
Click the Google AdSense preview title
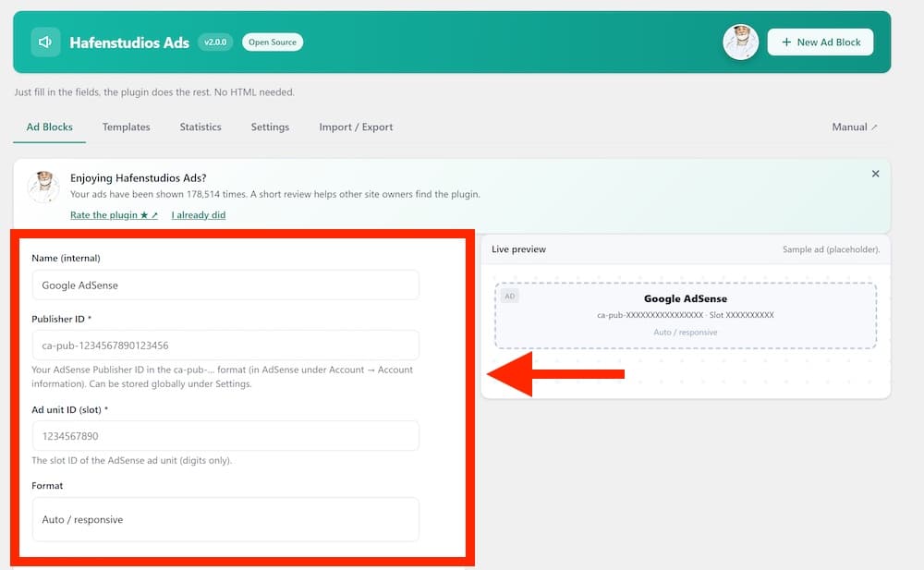[686, 298]
